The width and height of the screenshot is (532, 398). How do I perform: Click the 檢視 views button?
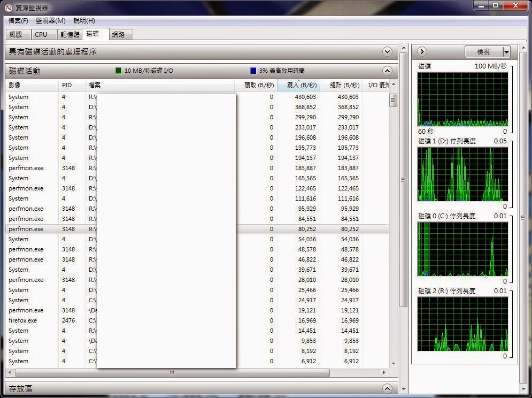[x=483, y=52]
